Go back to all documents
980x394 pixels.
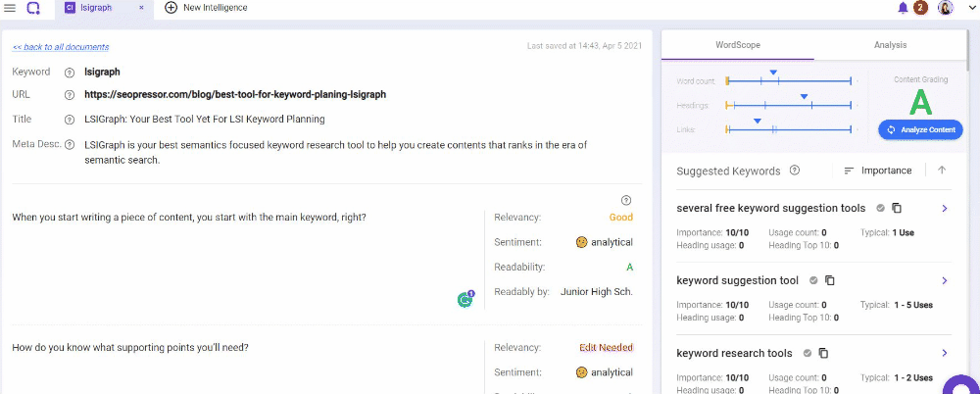[x=61, y=47]
